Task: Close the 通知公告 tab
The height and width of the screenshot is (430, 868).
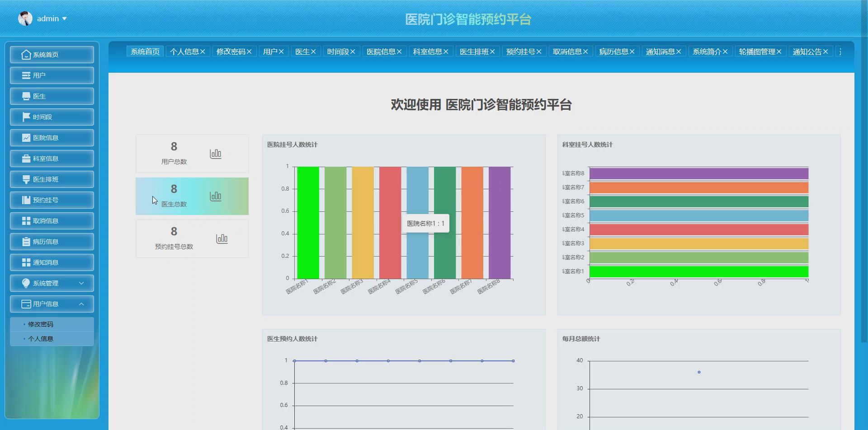Action: click(x=826, y=52)
